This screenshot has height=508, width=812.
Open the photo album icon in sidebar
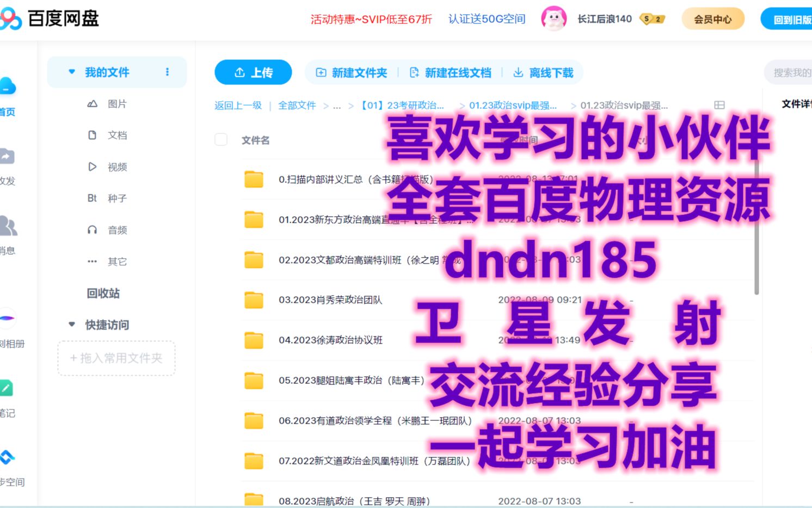pyautogui.click(x=7, y=319)
